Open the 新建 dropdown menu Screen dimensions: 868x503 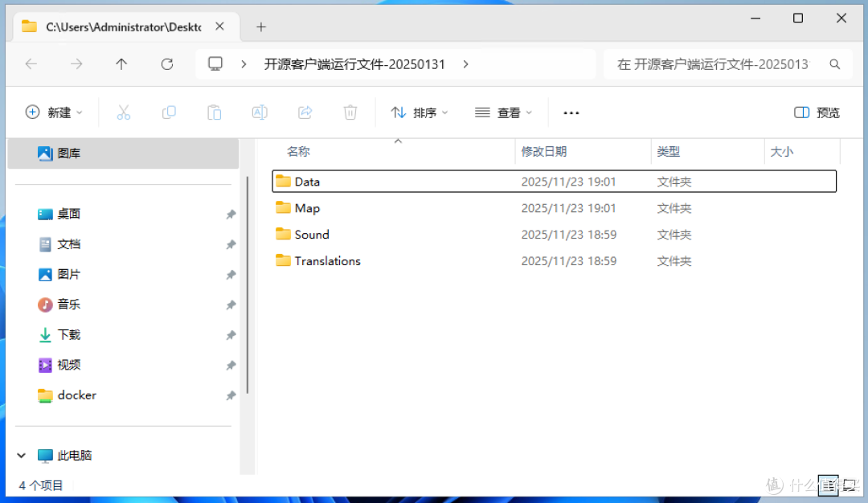click(x=54, y=112)
